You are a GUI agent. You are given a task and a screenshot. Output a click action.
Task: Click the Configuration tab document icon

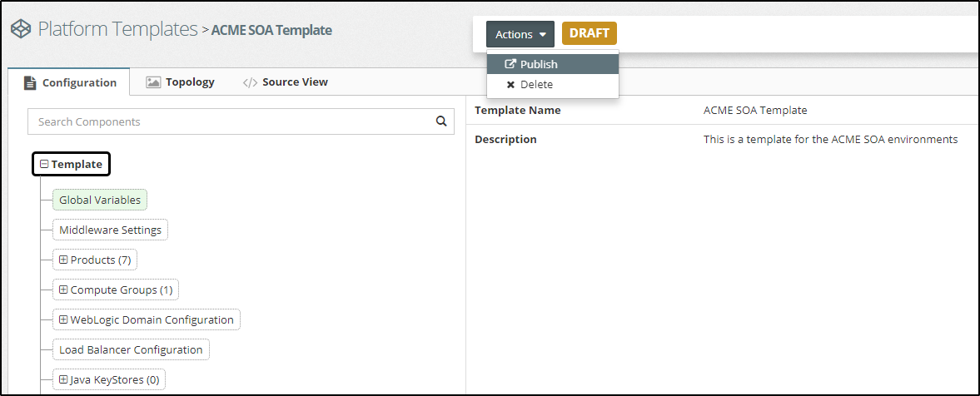point(30,82)
